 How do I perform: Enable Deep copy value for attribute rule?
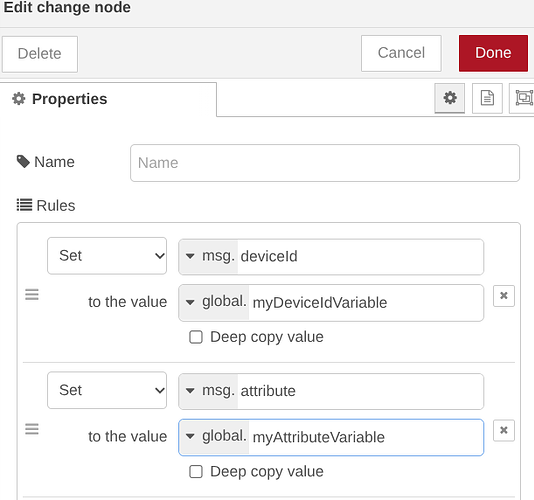(x=196, y=472)
